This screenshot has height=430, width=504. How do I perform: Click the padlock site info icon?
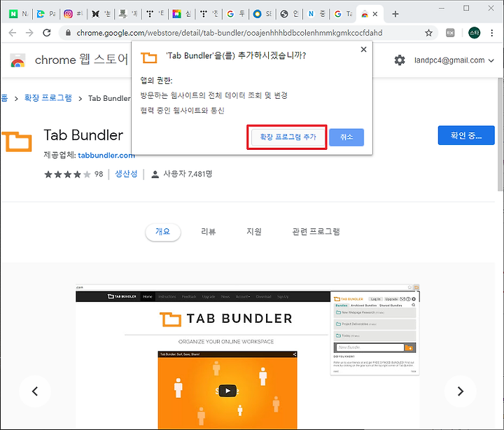[x=68, y=33]
